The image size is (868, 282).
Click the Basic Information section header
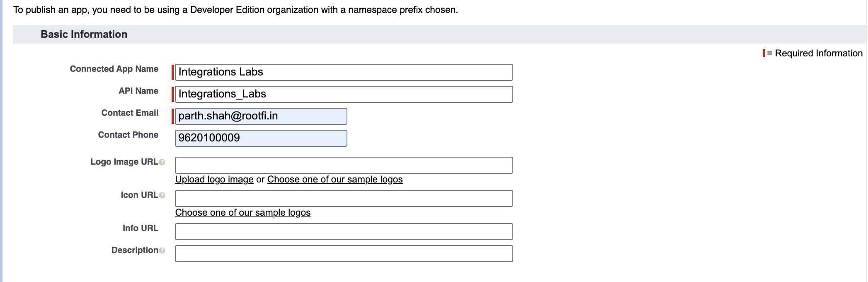click(84, 34)
